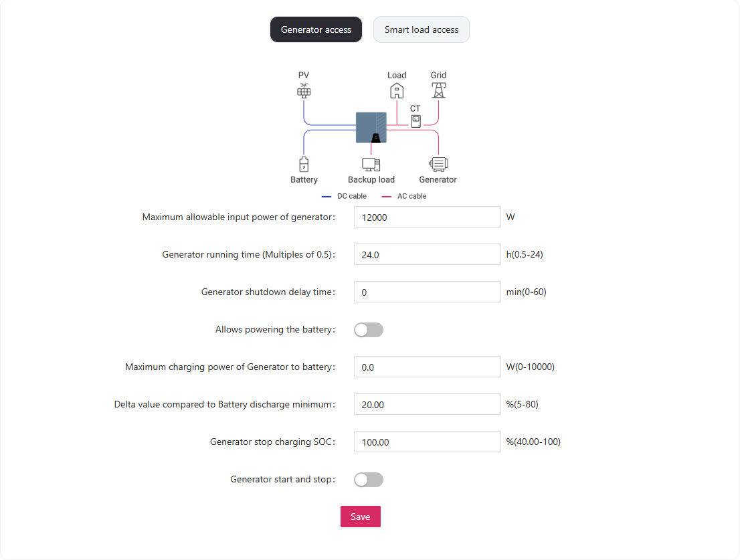740x560 pixels.
Task: Select the Generator access tab
Action: tap(316, 29)
